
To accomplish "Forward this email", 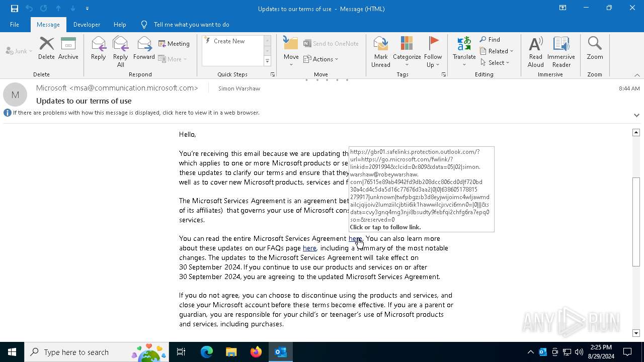I will coord(144,49).
